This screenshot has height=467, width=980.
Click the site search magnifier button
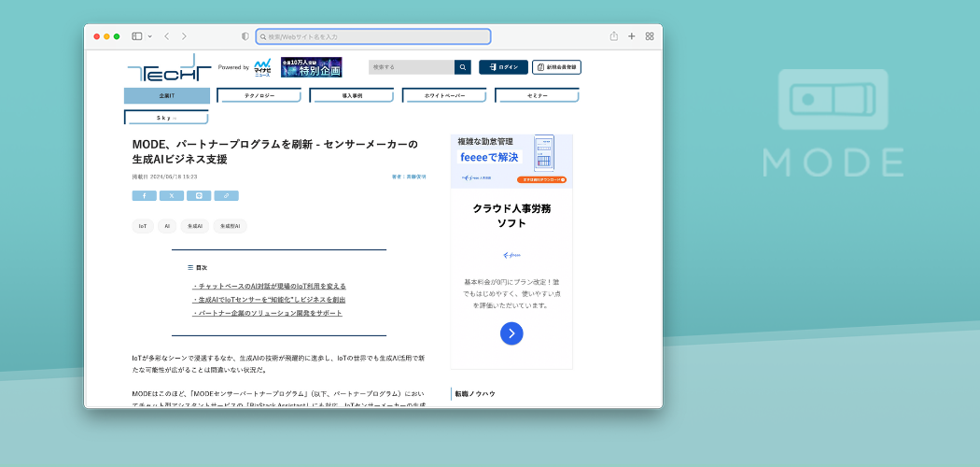click(x=463, y=67)
